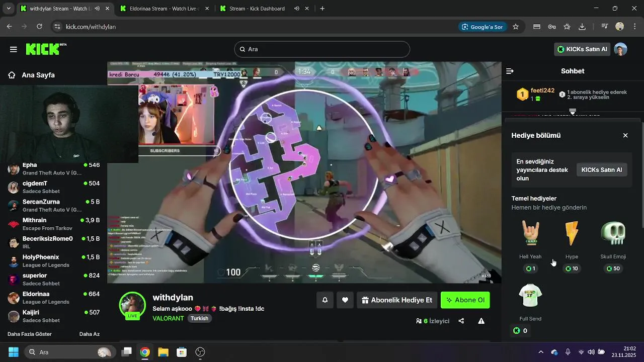The height and width of the screenshot is (362, 644).
Task: Open the Kick hamburger menu
Action: pyautogui.click(x=14, y=49)
